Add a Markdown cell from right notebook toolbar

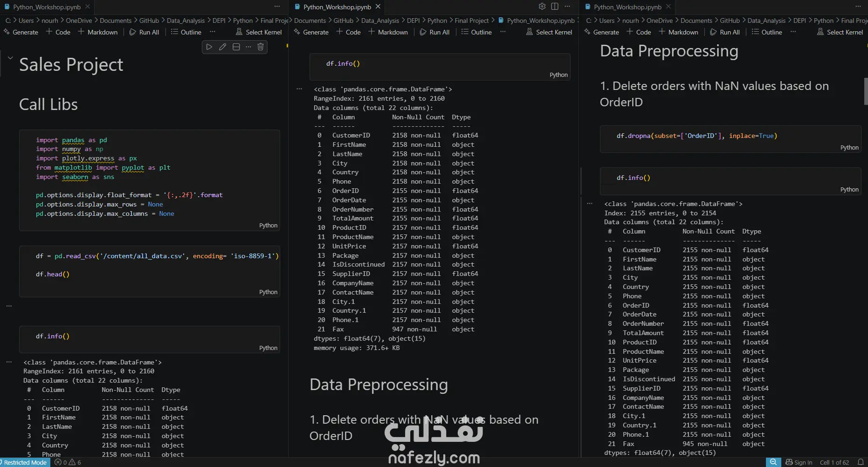[679, 32]
